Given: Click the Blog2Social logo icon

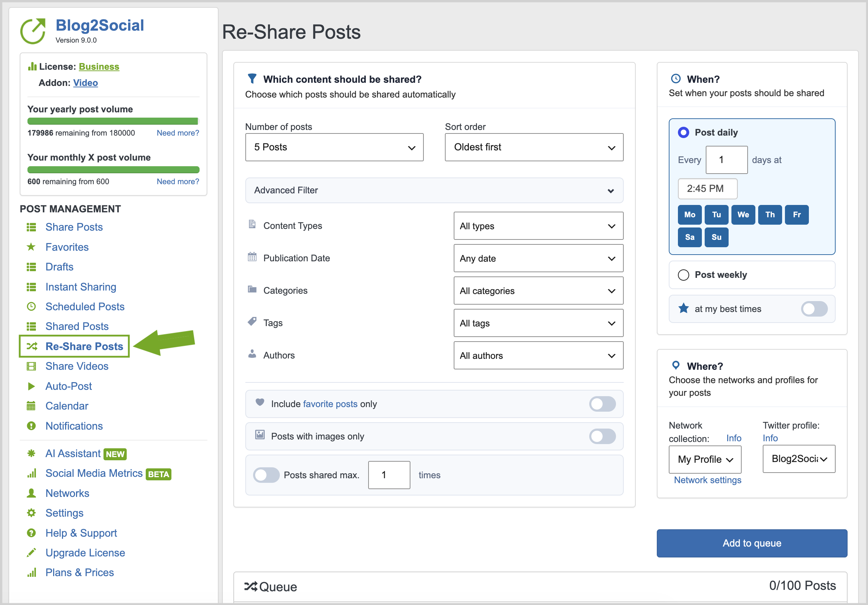Looking at the screenshot, I should click(33, 31).
